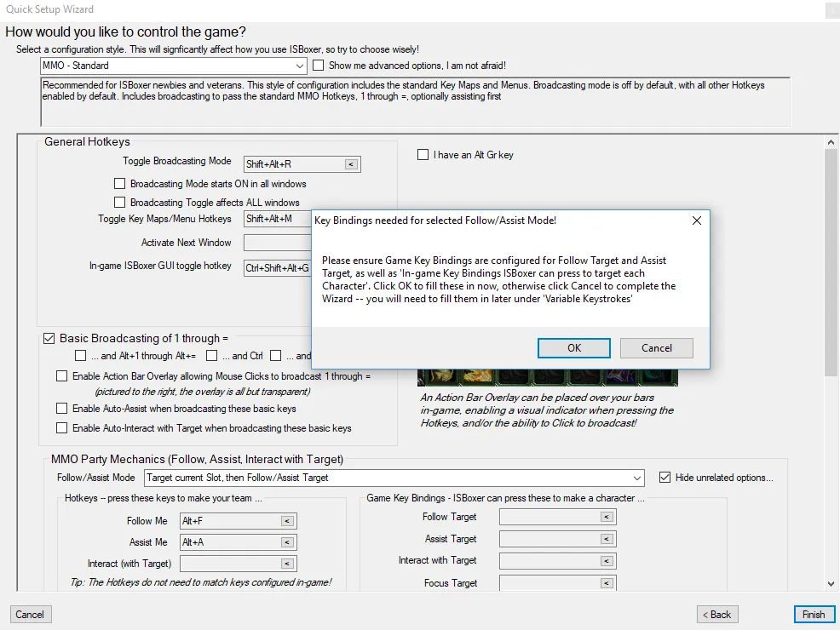Screen dimensions: 840x630
Task: Click the Finish button
Action: (x=813, y=615)
